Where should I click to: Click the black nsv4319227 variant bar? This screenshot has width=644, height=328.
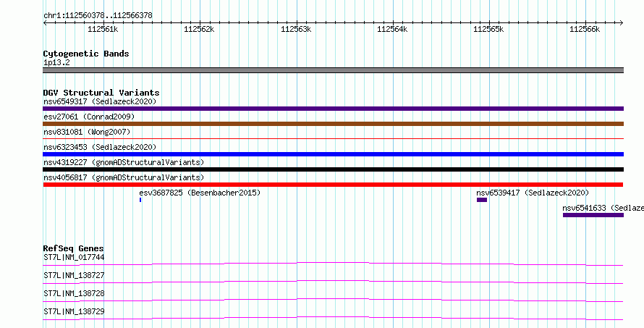[x=333, y=169]
